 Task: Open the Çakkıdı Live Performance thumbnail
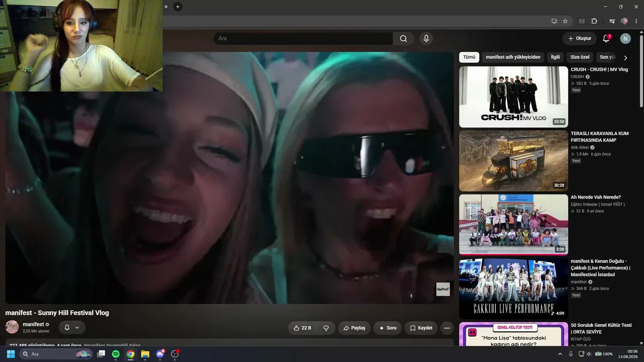tap(513, 289)
